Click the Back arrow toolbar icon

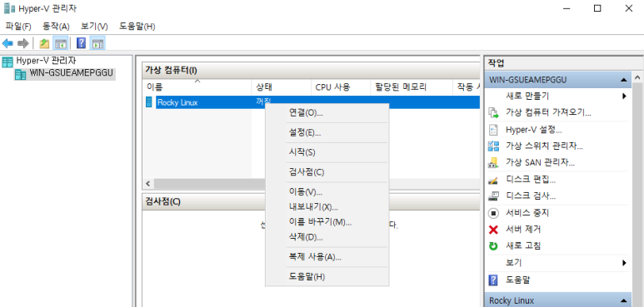pos(7,43)
